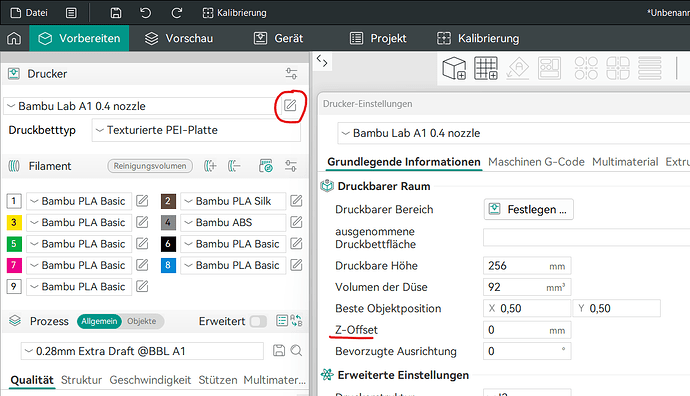
Task: Edit filament 2 Bambu PLA Silk preset
Action: click(x=296, y=201)
